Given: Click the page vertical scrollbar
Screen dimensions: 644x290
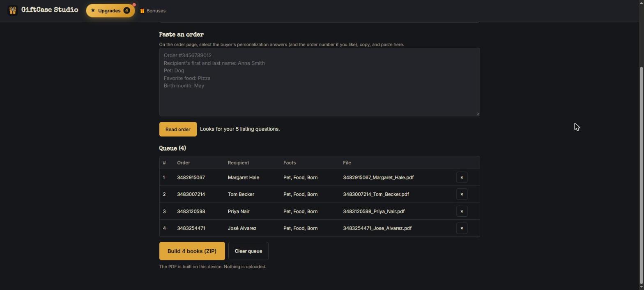Looking at the screenshot, I should pos(642,175).
